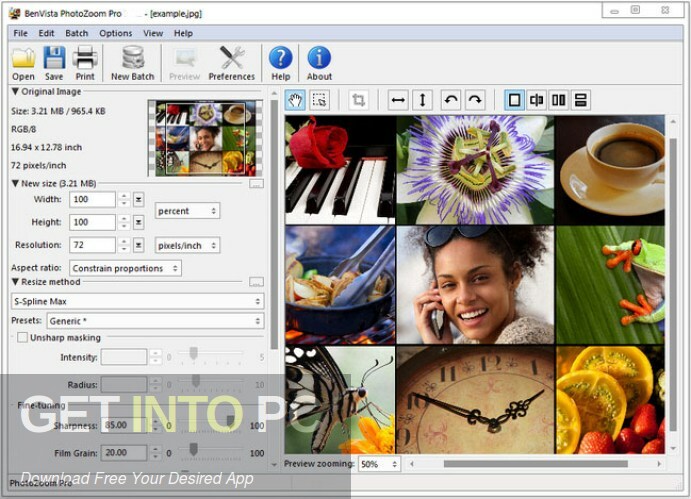Screen dimensions: 691x499
Task: Enable the Unsharp masking checkbox
Action: [x=22, y=338]
